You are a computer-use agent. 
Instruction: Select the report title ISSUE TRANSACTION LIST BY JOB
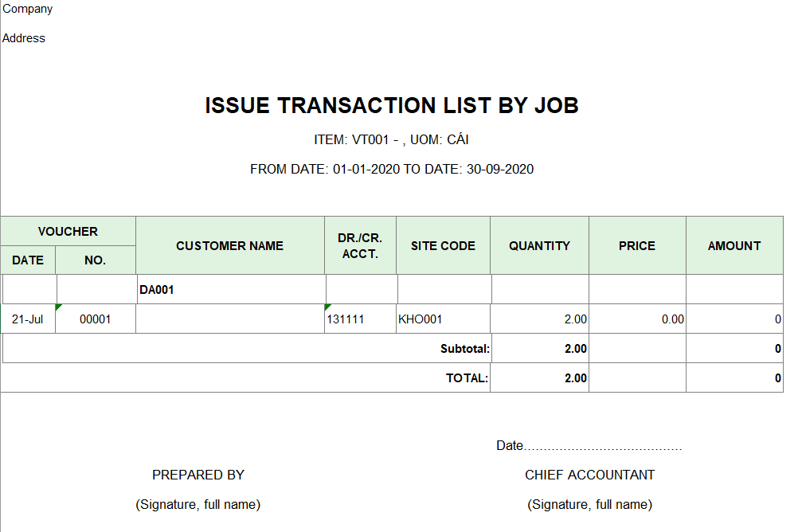[392, 105]
